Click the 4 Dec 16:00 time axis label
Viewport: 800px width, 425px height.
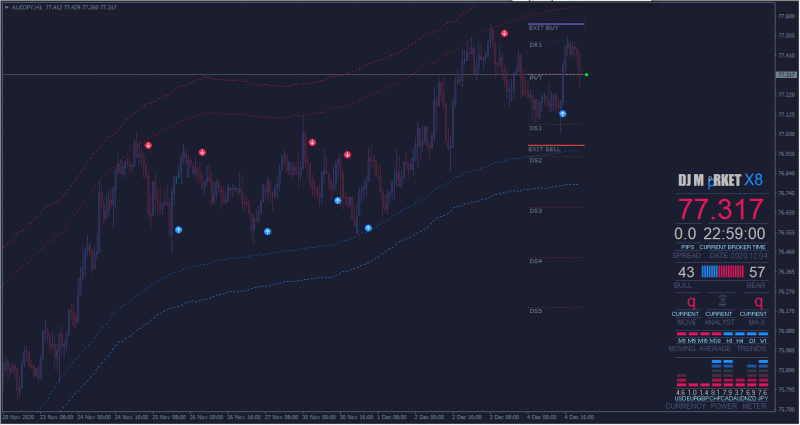[578, 417]
